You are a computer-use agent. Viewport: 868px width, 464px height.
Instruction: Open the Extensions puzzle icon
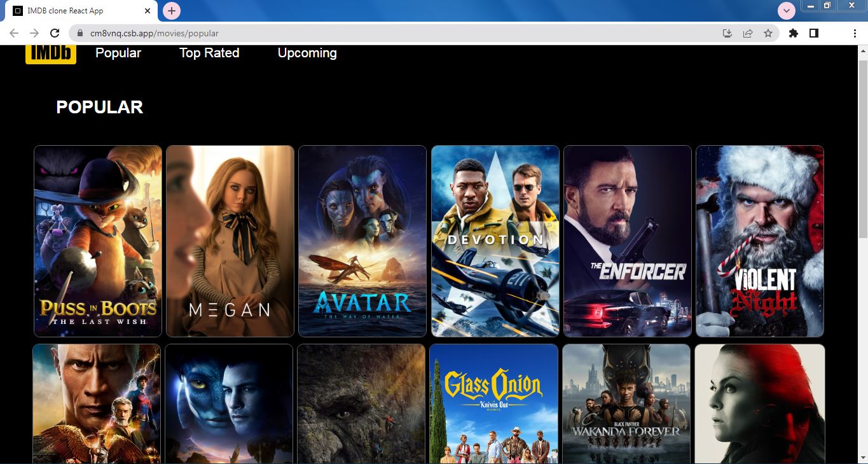(793, 33)
